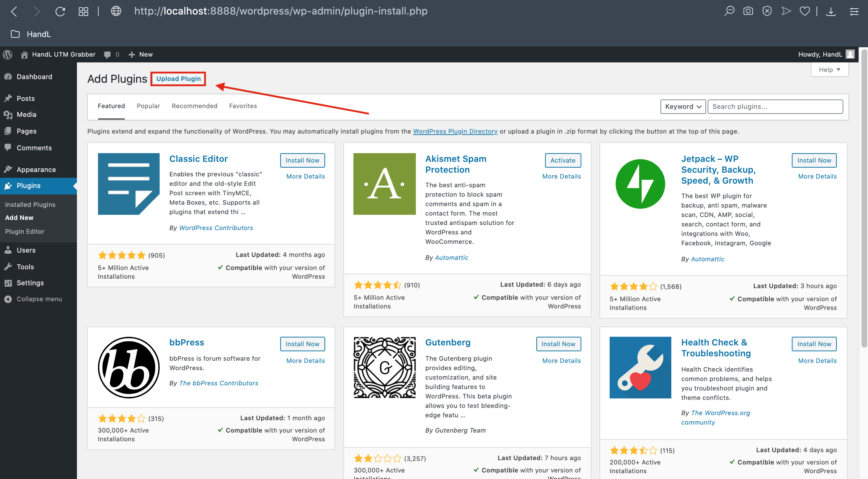
Task: Click the user avatar next to Howdy, HandL
Action: pos(850,54)
